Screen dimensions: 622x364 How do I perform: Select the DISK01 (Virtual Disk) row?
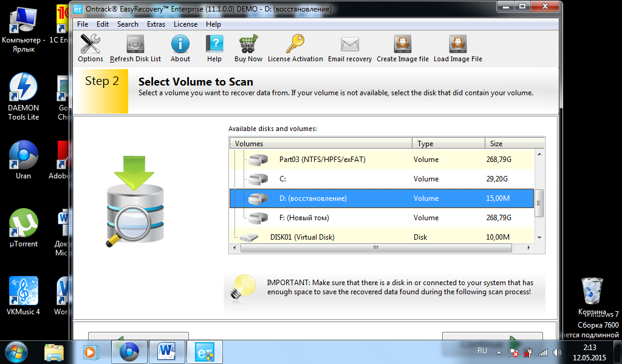(382, 237)
